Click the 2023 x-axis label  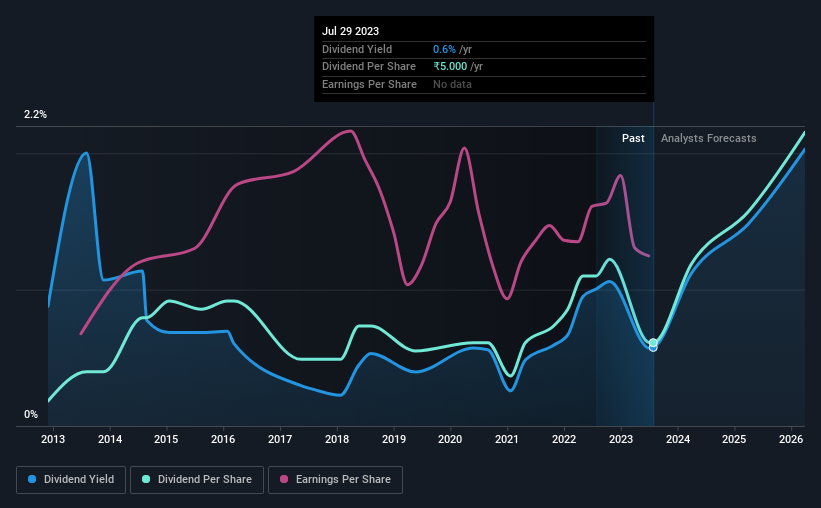tap(620, 439)
